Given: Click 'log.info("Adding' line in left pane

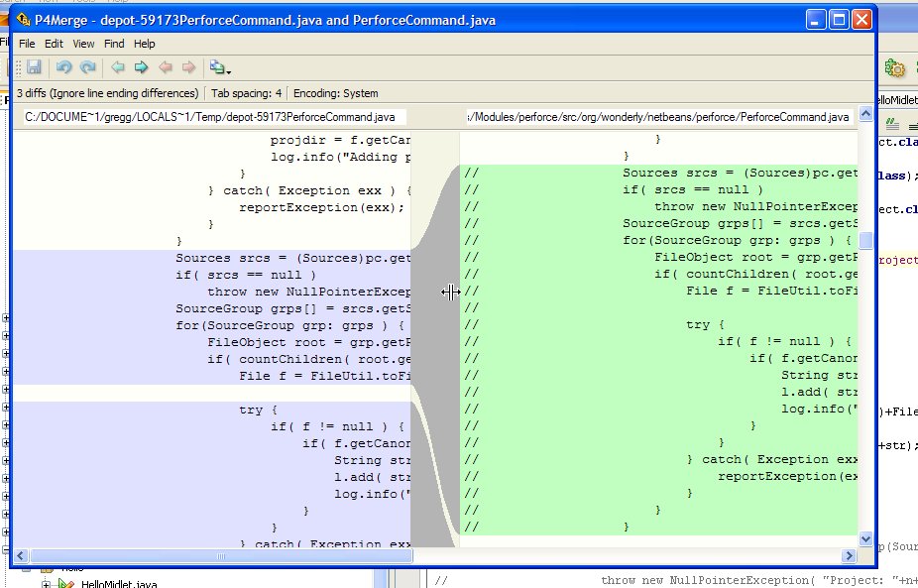Looking at the screenshot, I should tap(340, 157).
